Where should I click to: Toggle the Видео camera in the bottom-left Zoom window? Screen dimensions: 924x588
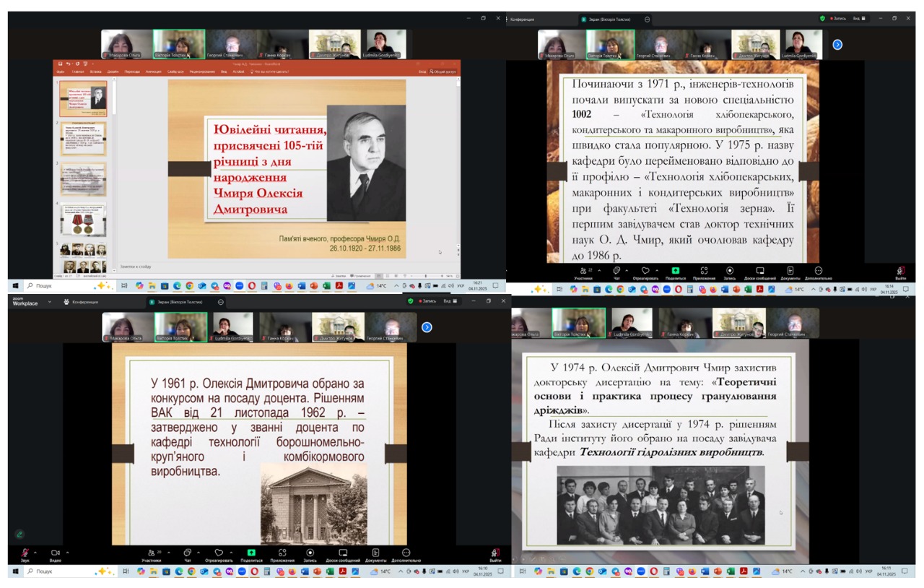tap(55, 553)
